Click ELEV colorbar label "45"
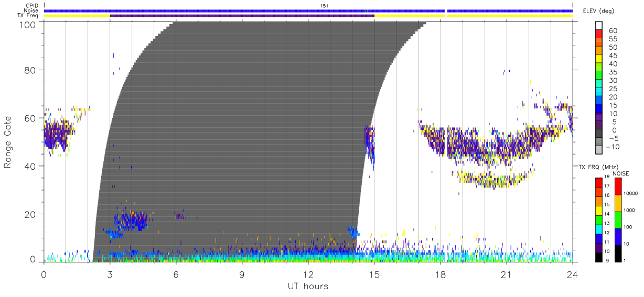This screenshot has height=297, width=644. click(613, 56)
